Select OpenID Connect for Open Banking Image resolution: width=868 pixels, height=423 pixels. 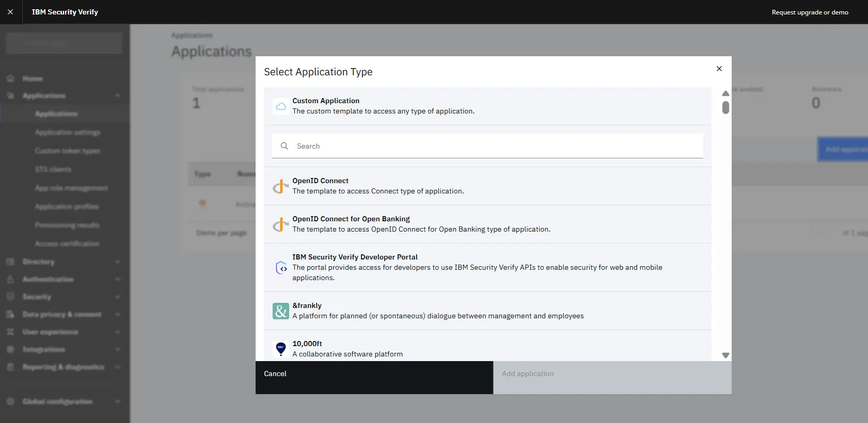click(x=487, y=224)
